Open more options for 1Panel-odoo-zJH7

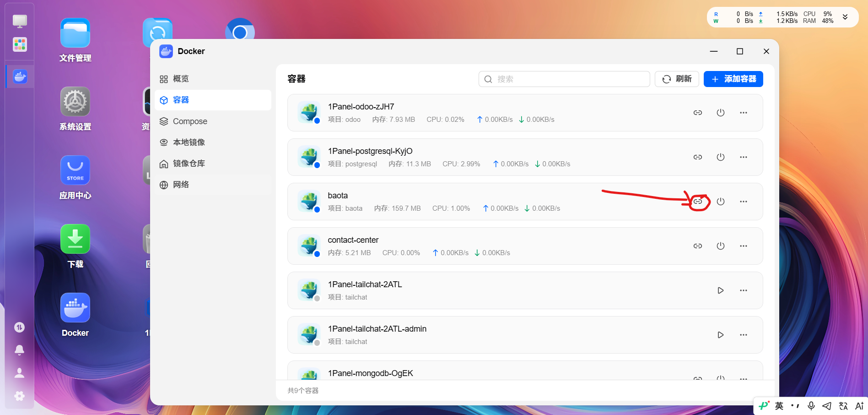tap(743, 113)
